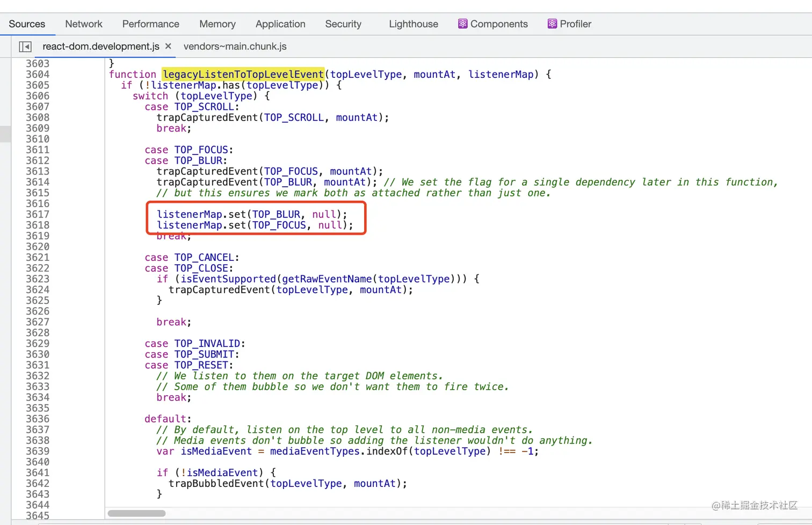Switch to the Security tab
This screenshot has height=525, width=812.
coord(343,24)
